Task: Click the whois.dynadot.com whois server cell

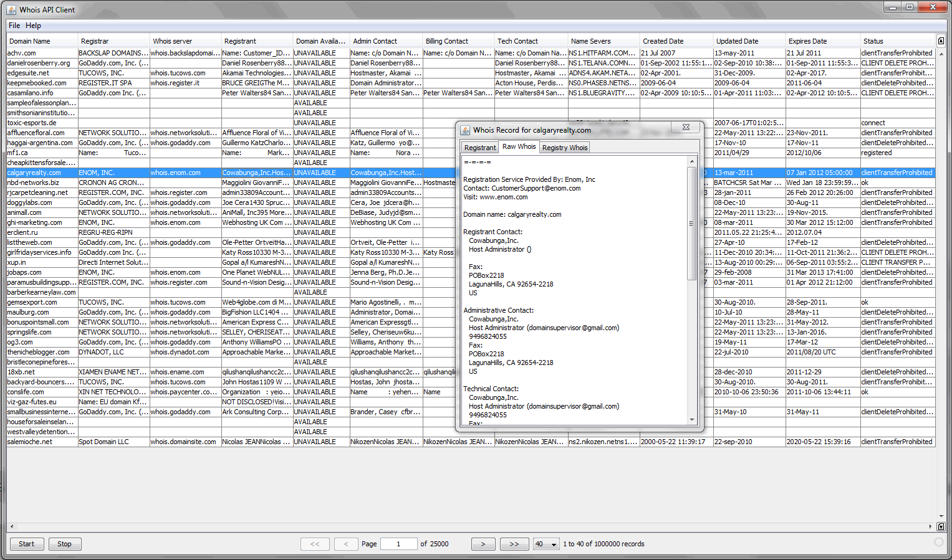Action: click(185, 352)
